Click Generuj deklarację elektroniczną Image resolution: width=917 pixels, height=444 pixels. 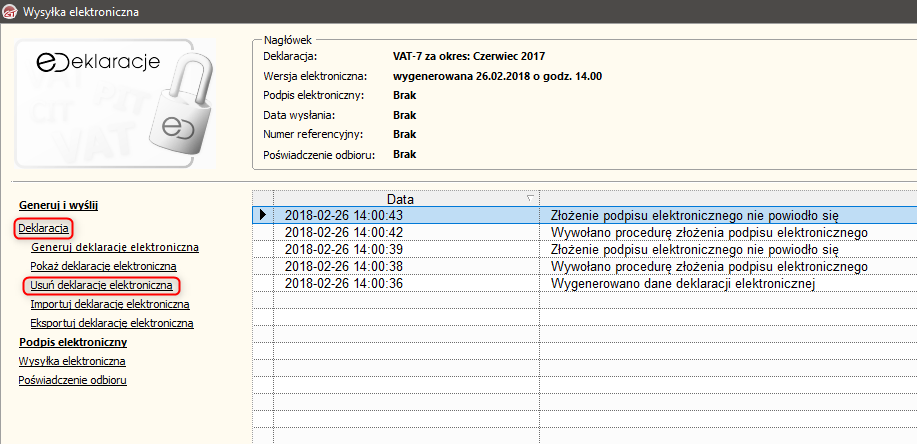pyautogui.click(x=115, y=247)
